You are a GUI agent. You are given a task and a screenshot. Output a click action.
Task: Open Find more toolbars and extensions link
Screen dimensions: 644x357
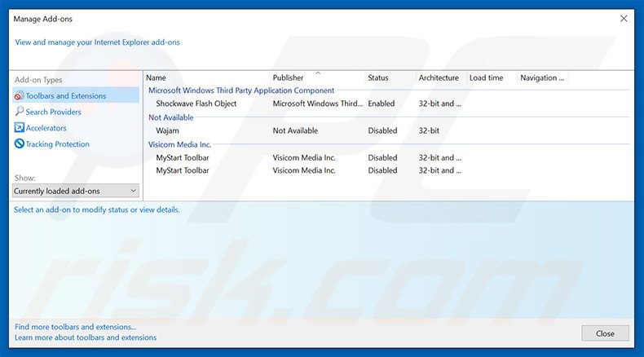(x=76, y=327)
